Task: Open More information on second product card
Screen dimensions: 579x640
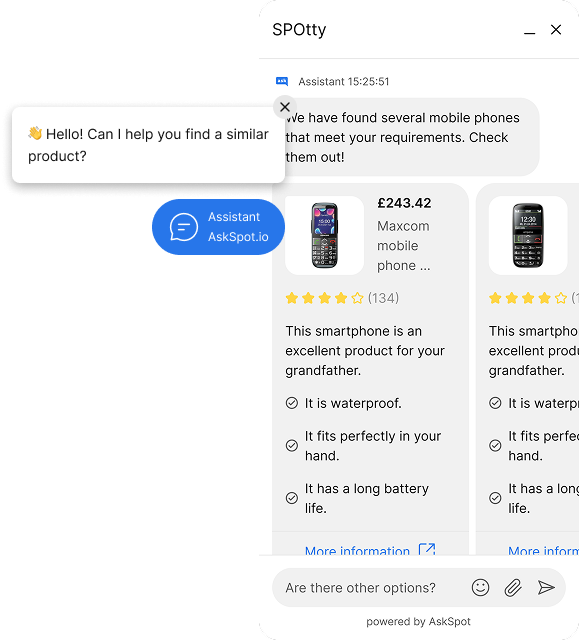Action: [x=544, y=550]
